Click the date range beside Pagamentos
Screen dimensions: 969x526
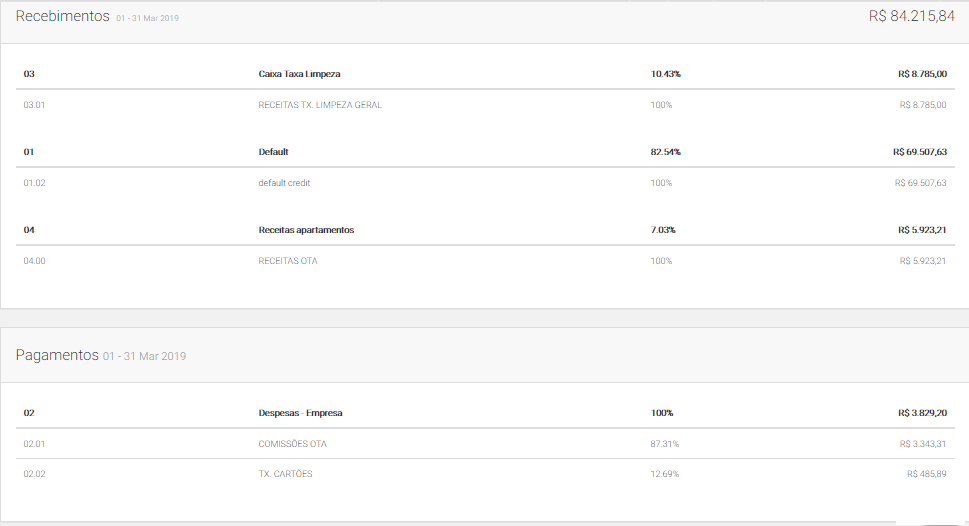coord(144,357)
